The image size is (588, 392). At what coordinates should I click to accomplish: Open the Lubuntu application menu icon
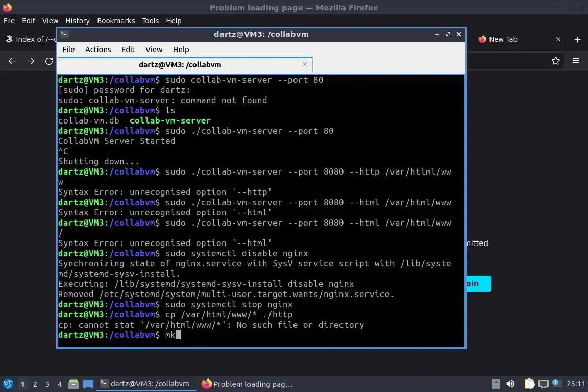[8, 384]
